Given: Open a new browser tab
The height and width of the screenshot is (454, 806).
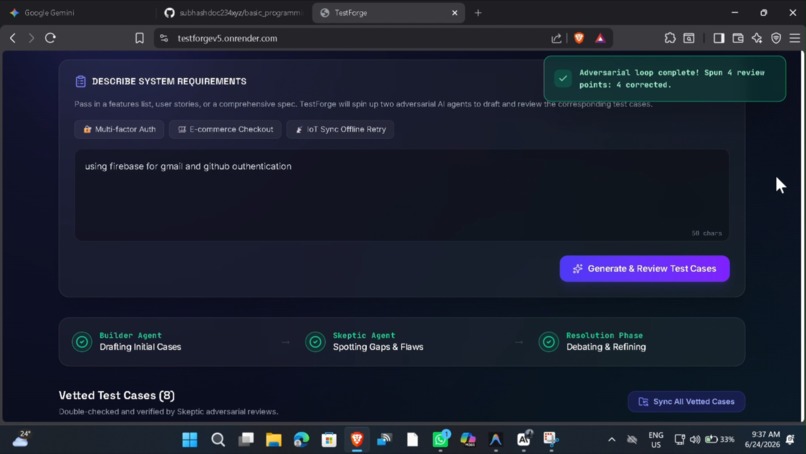Looking at the screenshot, I should click(x=478, y=13).
